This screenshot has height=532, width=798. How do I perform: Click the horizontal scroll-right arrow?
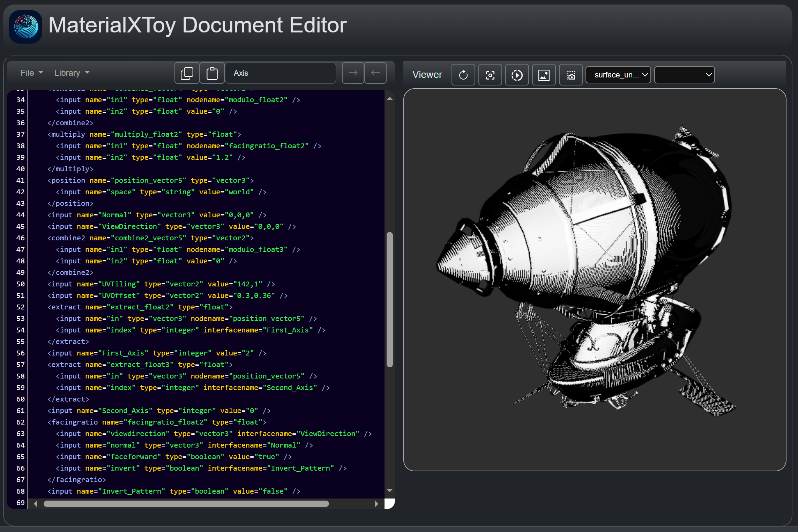pyautogui.click(x=376, y=503)
